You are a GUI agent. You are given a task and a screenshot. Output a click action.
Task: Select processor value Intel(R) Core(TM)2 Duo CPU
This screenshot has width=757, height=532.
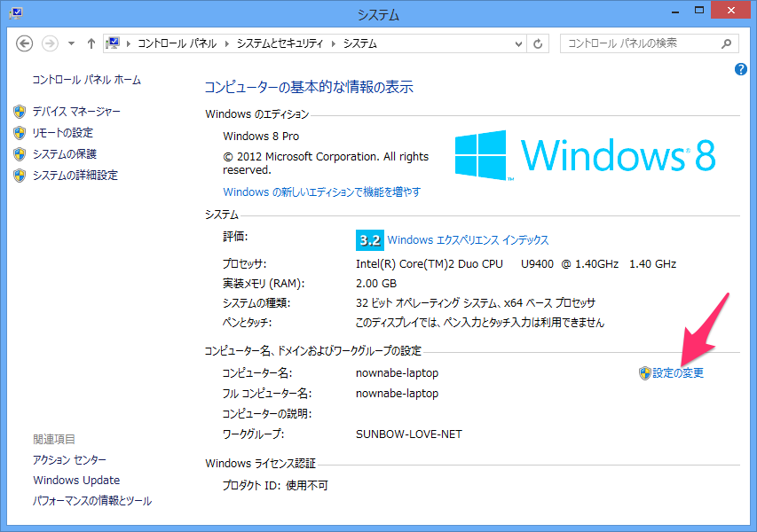430,264
